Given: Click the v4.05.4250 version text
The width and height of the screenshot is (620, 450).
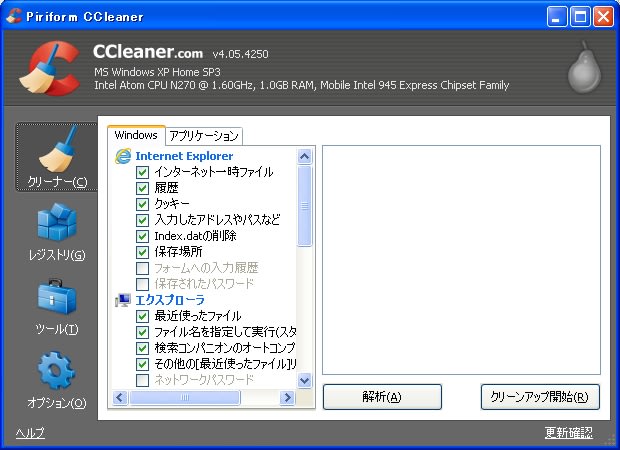Looking at the screenshot, I should 240,54.
